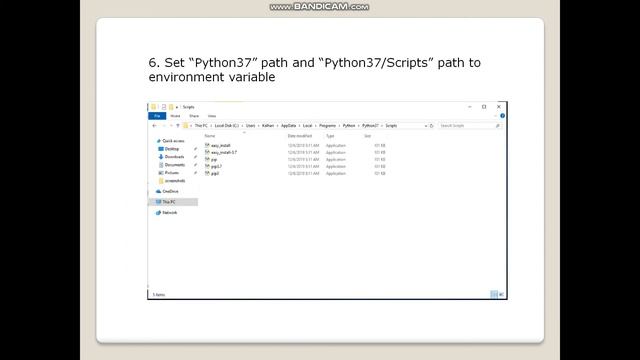Expand the quick access toolbar dropdown
Viewport: 640px width, 360px height.
[177, 107]
